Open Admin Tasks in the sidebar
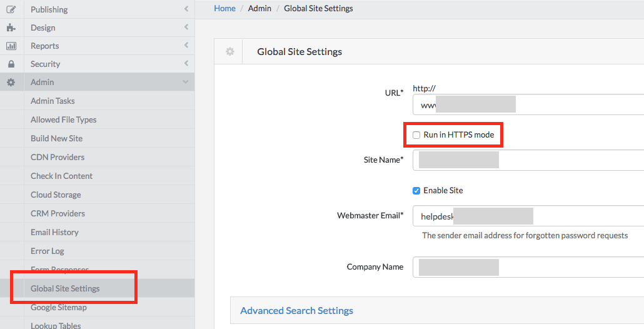The image size is (644, 329). pos(53,101)
